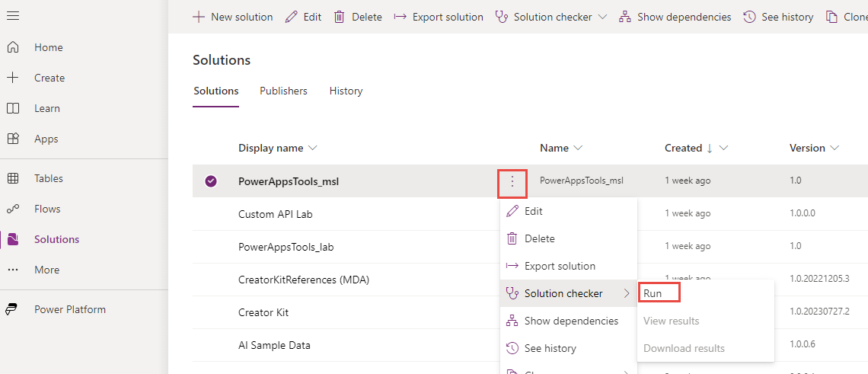Image resolution: width=868 pixels, height=374 pixels.
Task: Click the hamburger menu icon
Action: (13, 16)
